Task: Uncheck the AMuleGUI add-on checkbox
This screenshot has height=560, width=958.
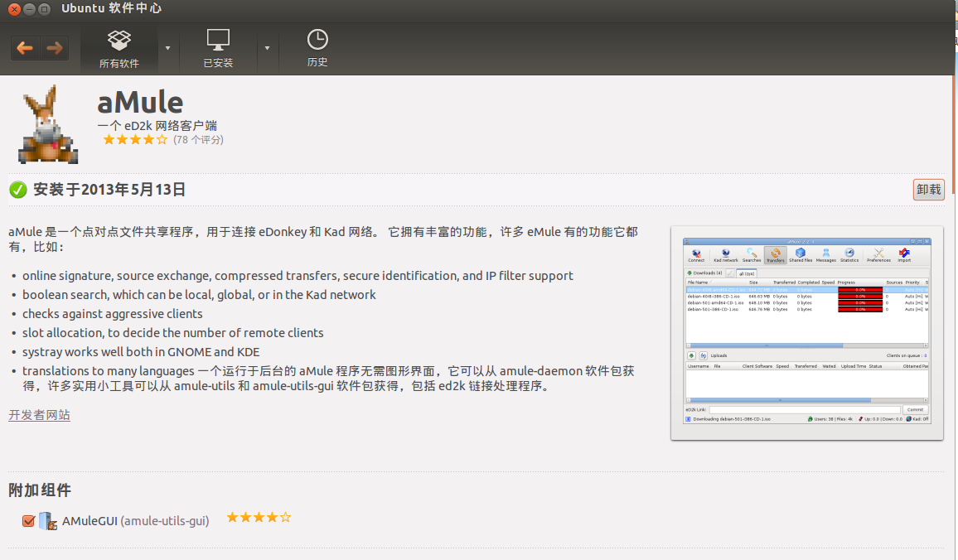Action: point(28,521)
